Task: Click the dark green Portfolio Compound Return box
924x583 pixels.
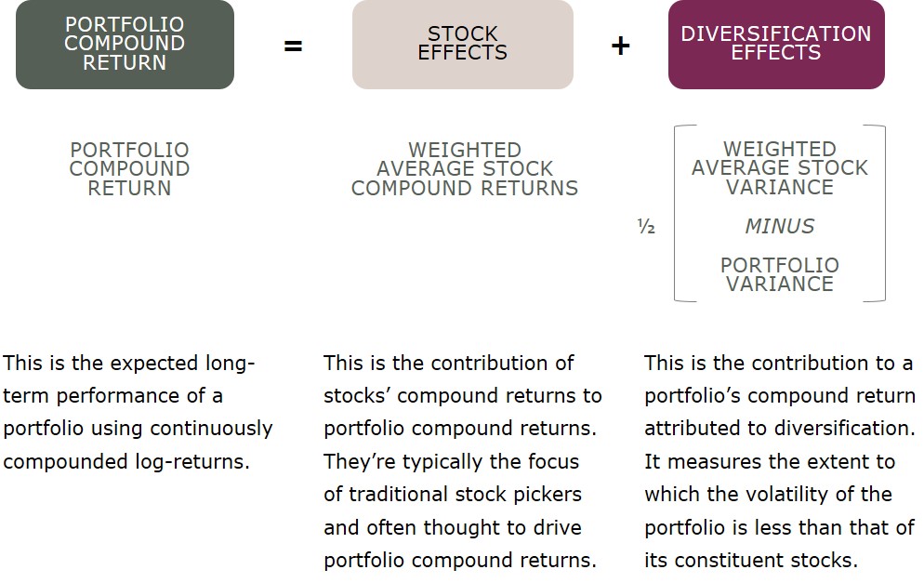Action: click(125, 45)
